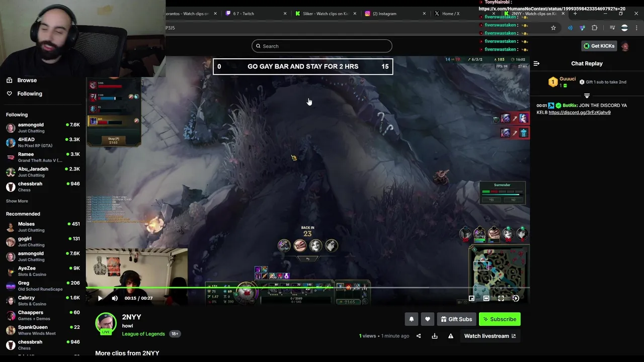Open Chaappers Games + Demos channel

42,315
